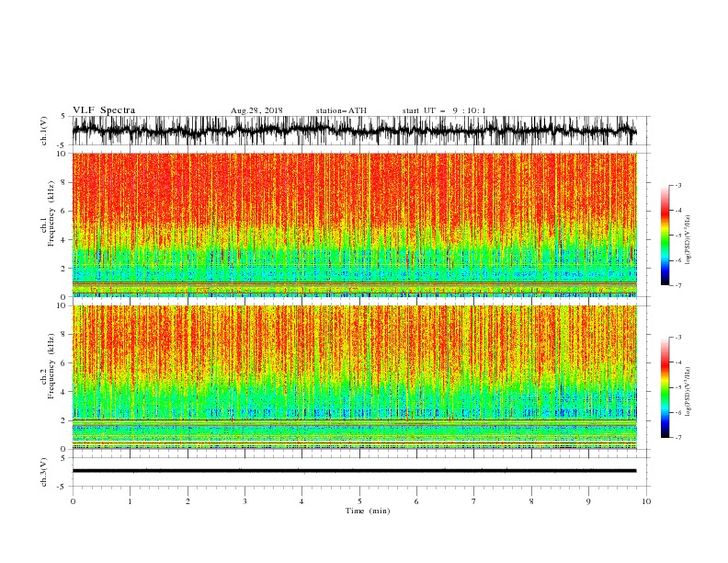Select the "start UT = 9 :10: 1" text
The image size is (728, 563).
tap(444, 110)
